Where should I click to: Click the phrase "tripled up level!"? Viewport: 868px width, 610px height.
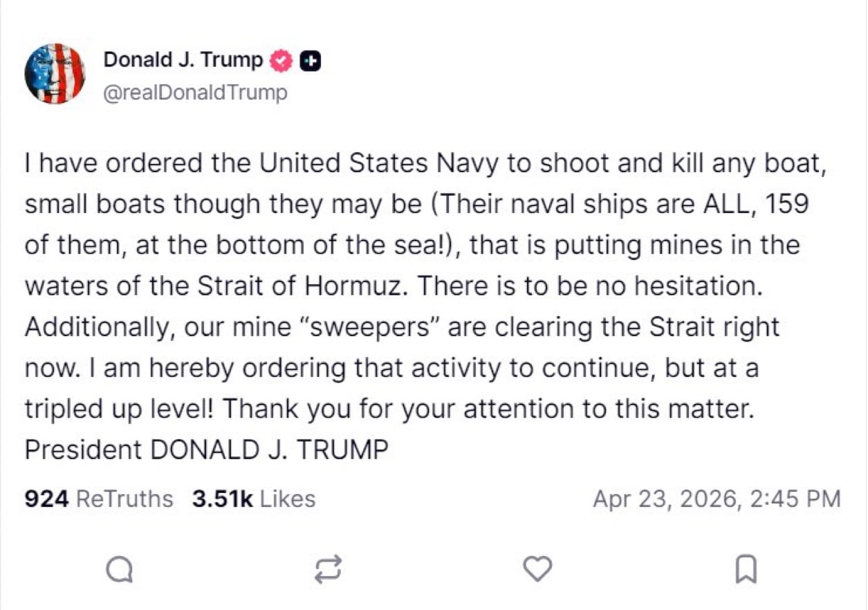coord(119,409)
